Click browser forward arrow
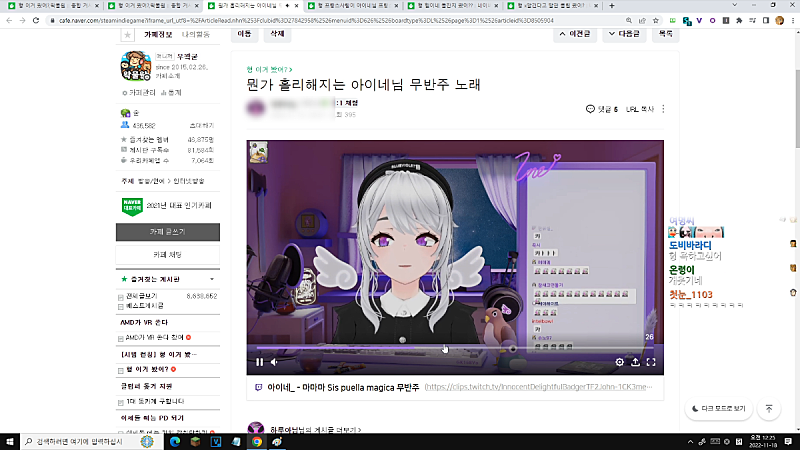This screenshot has width=800, height=450. 22,20
